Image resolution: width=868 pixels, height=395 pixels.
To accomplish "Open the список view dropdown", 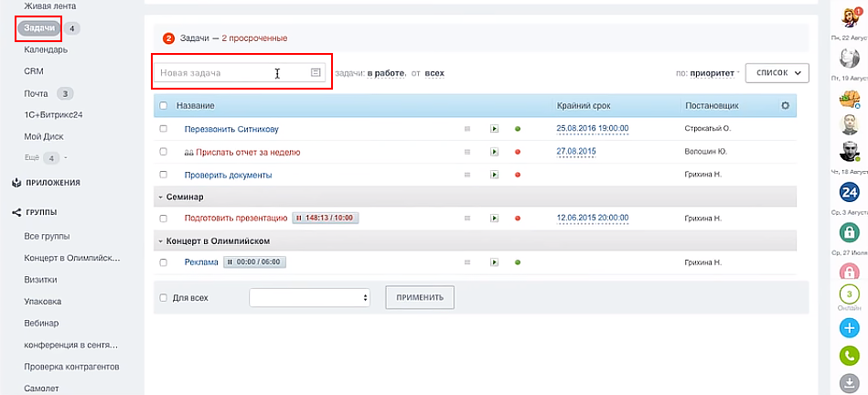I will coord(777,72).
